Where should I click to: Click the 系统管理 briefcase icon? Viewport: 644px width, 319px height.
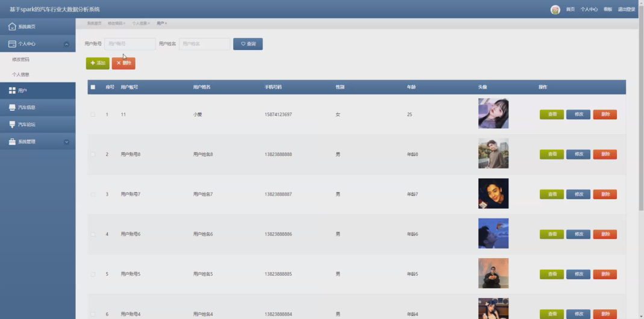tap(12, 141)
